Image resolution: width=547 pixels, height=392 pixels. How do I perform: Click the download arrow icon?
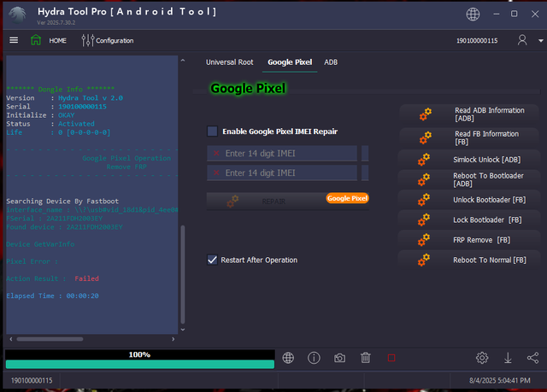508,358
